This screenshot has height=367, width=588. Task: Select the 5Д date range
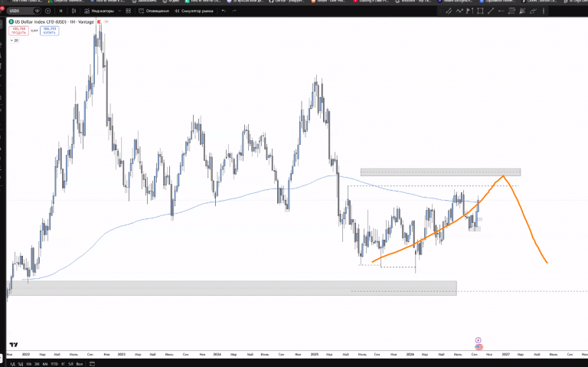click(x=21, y=364)
